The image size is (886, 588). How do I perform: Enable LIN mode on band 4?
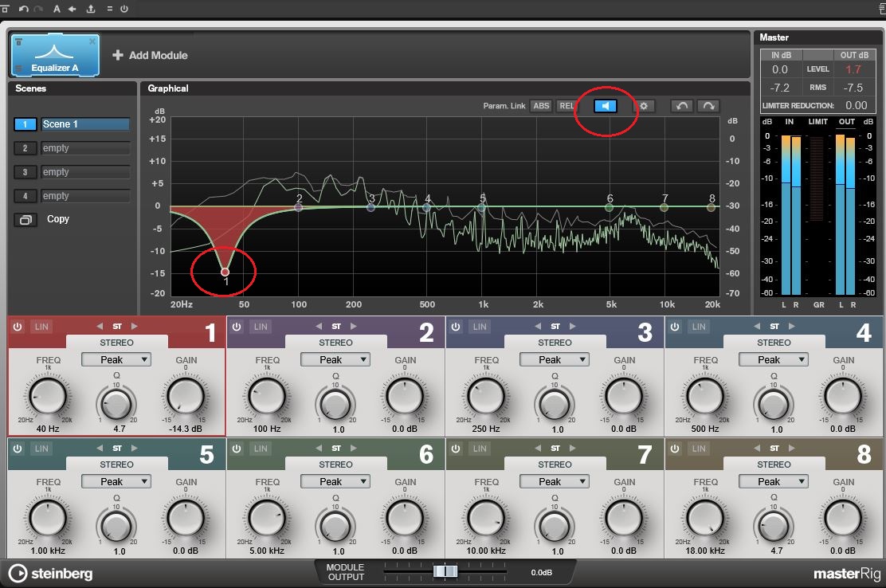click(x=699, y=327)
